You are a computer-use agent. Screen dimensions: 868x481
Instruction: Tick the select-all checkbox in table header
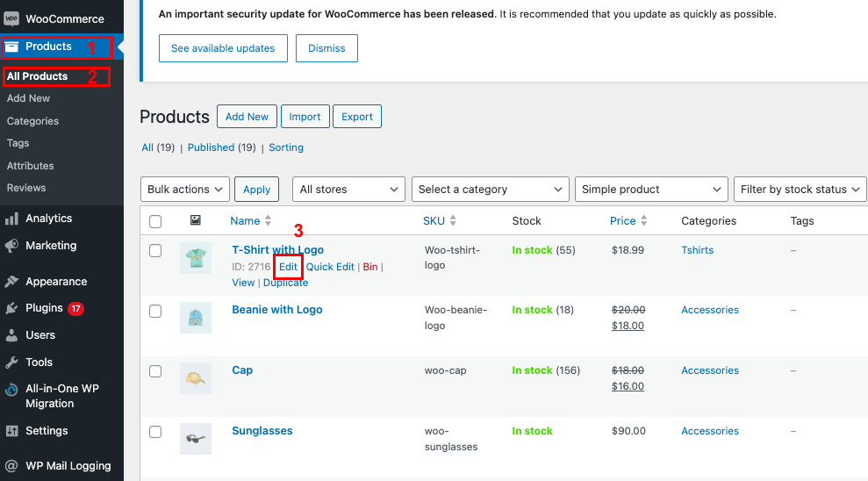click(x=155, y=221)
